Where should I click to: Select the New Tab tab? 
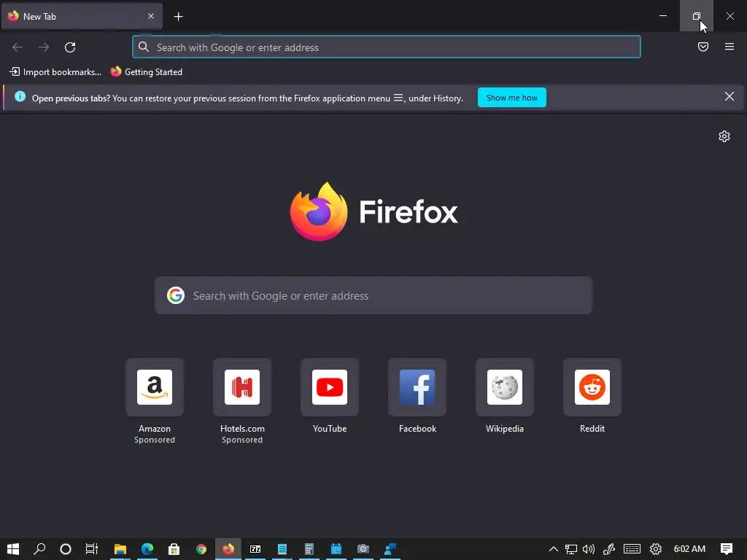(x=82, y=16)
